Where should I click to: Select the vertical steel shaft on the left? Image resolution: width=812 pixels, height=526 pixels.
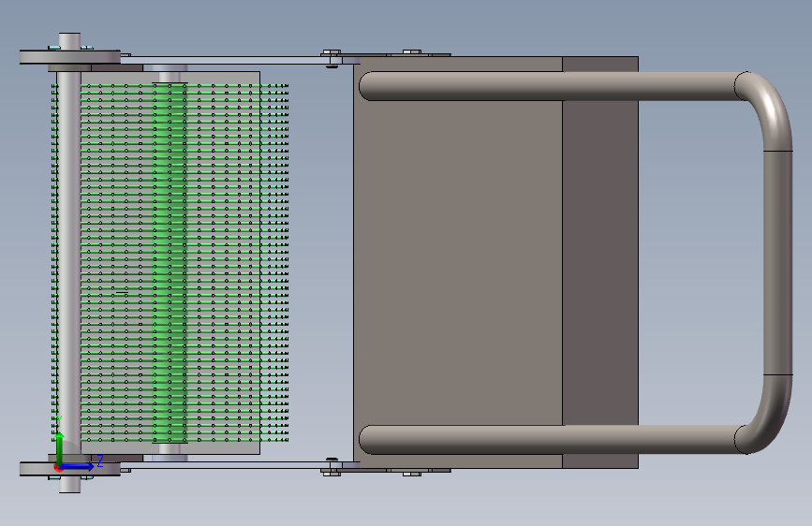click(x=69, y=263)
